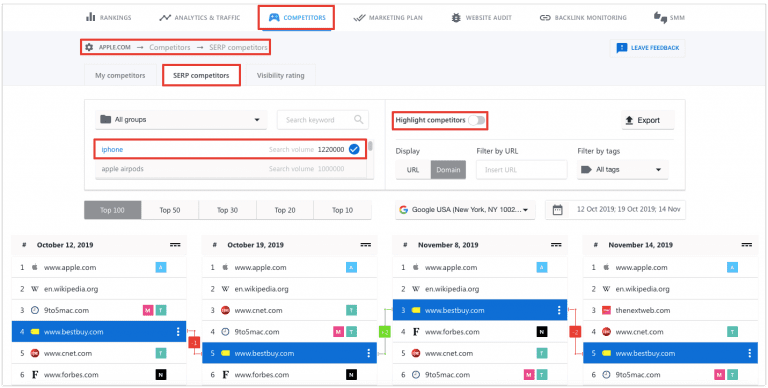Select the iphone keyword row
768x388 pixels.
[231, 149]
